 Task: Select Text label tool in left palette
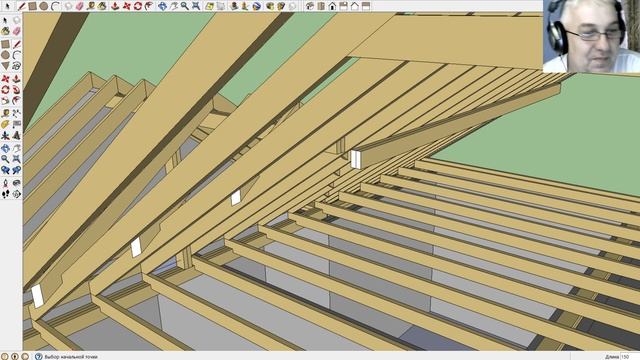pyautogui.click(x=16, y=123)
